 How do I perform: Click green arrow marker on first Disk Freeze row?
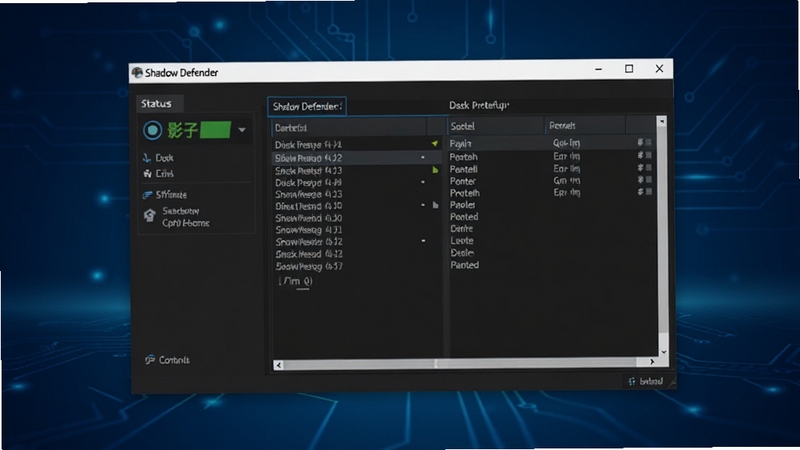[x=435, y=144]
